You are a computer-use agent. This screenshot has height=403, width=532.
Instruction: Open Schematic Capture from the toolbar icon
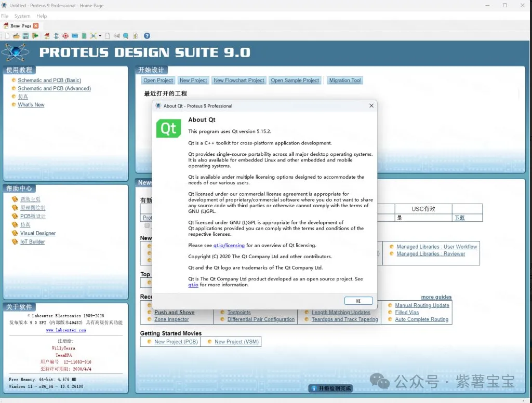(56, 36)
